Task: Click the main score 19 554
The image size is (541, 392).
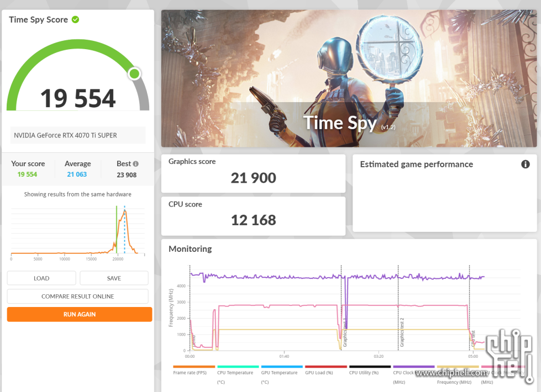Action: [77, 98]
